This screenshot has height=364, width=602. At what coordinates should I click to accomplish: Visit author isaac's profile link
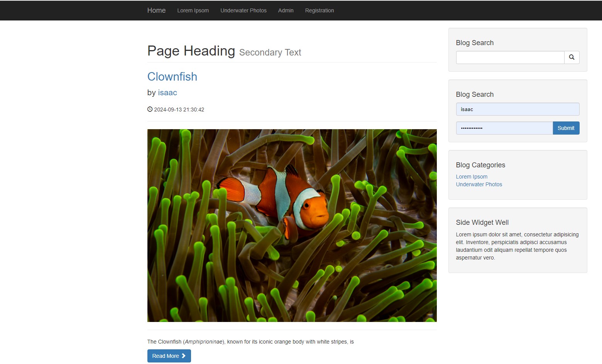167,93
